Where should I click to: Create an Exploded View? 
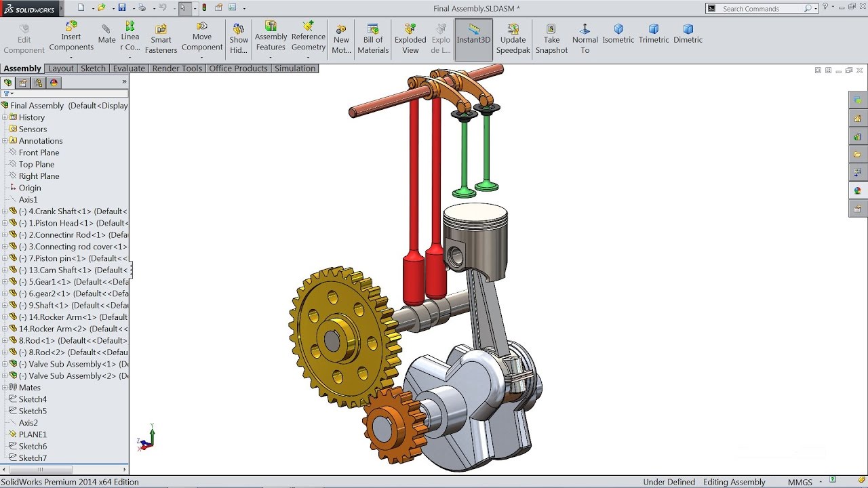(x=410, y=39)
